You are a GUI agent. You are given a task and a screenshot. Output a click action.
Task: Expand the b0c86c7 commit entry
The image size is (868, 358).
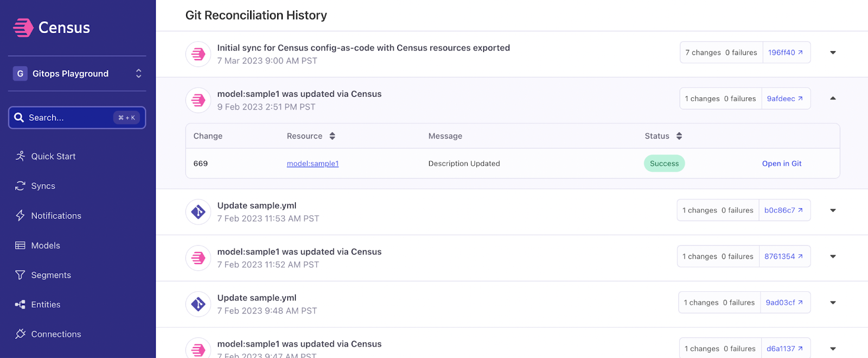click(833, 210)
